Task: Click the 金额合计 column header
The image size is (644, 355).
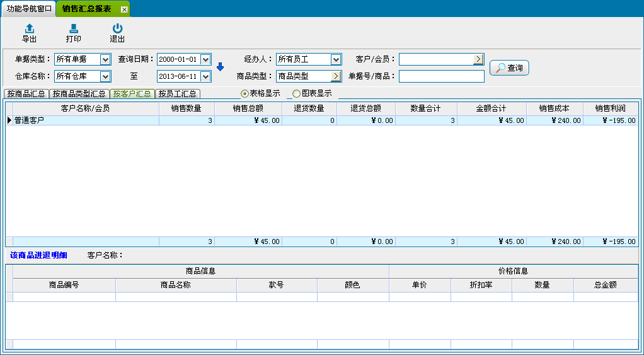Action: pyautogui.click(x=492, y=108)
